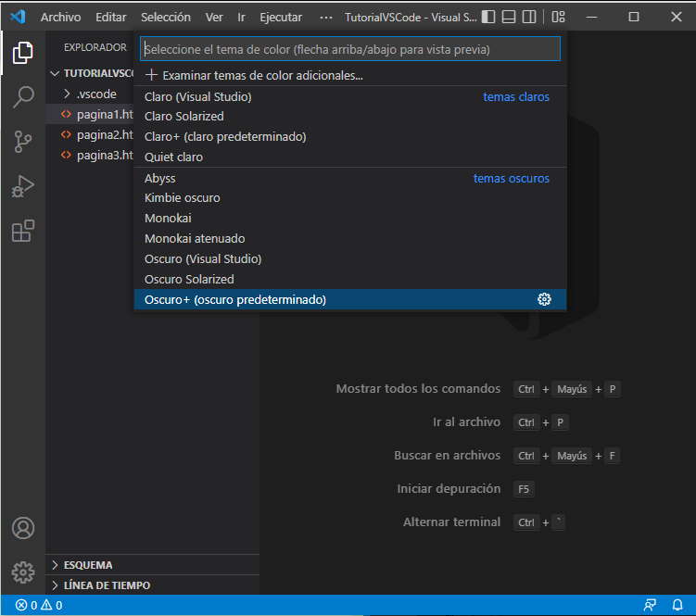Open the overflow menu with three dots
The height and width of the screenshot is (616, 696).
click(326, 18)
